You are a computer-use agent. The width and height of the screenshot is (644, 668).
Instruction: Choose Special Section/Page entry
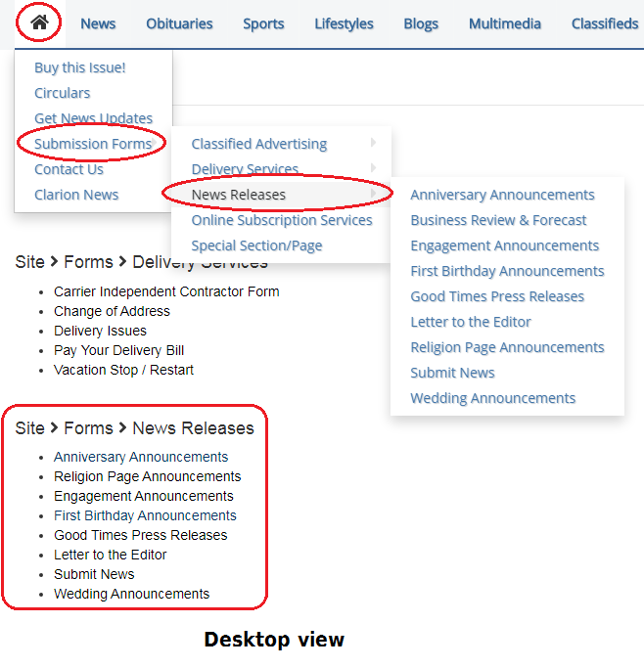(256, 245)
